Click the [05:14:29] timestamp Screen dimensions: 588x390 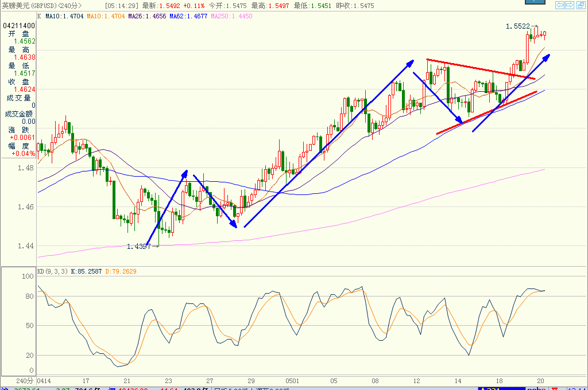click(122, 6)
